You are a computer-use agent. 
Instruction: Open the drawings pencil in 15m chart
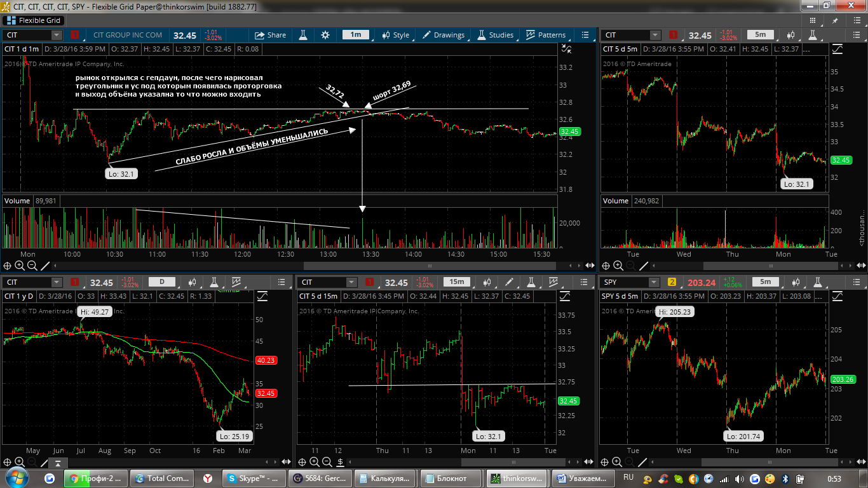tap(509, 282)
